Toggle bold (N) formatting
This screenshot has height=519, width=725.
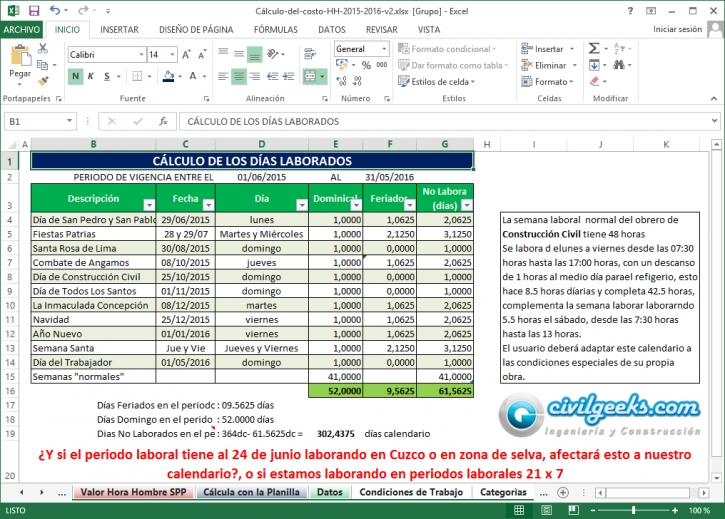coord(76,76)
